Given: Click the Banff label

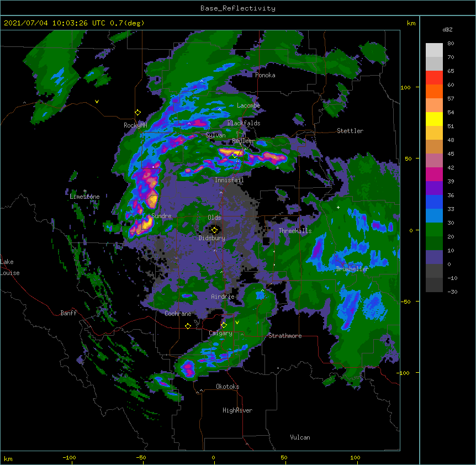Looking at the screenshot, I should pos(68,313).
